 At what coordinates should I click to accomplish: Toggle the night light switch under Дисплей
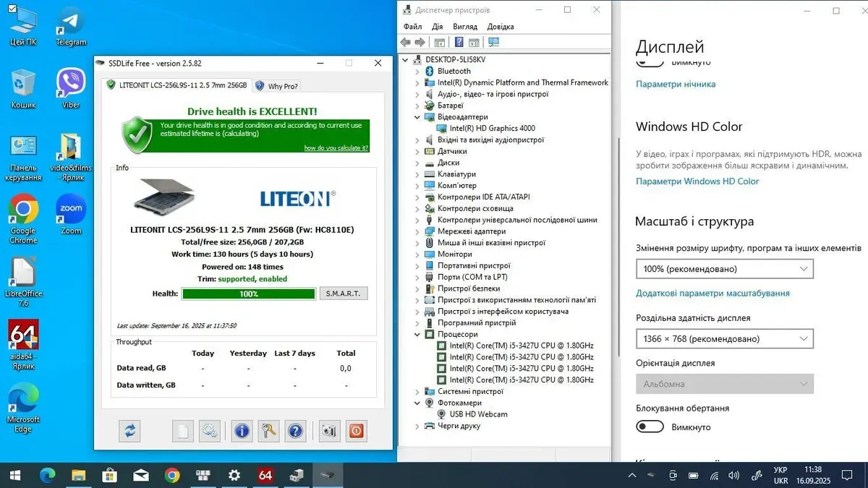(x=650, y=62)
